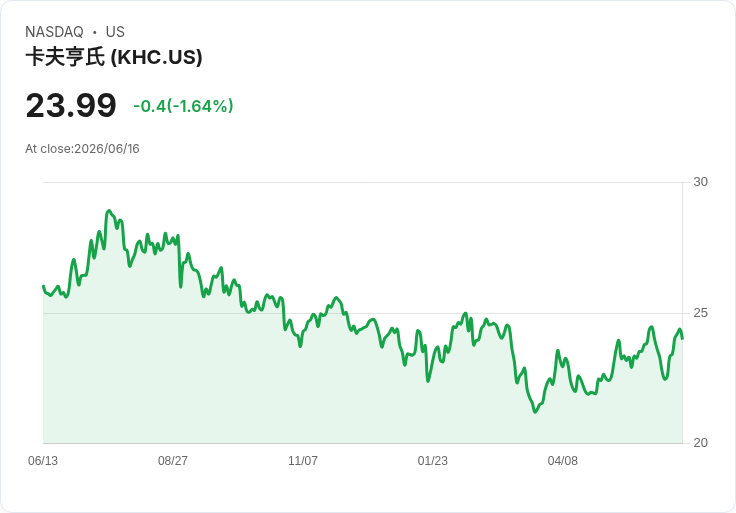Select the 11/07 date axis label
The width and height of the screenshot is (736, 513).
303,460
